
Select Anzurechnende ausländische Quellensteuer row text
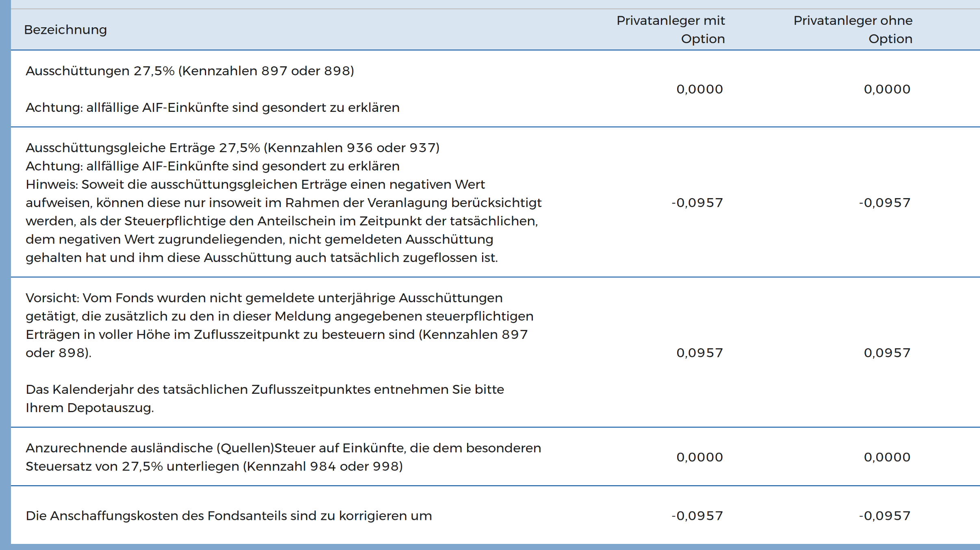(283, 457)
